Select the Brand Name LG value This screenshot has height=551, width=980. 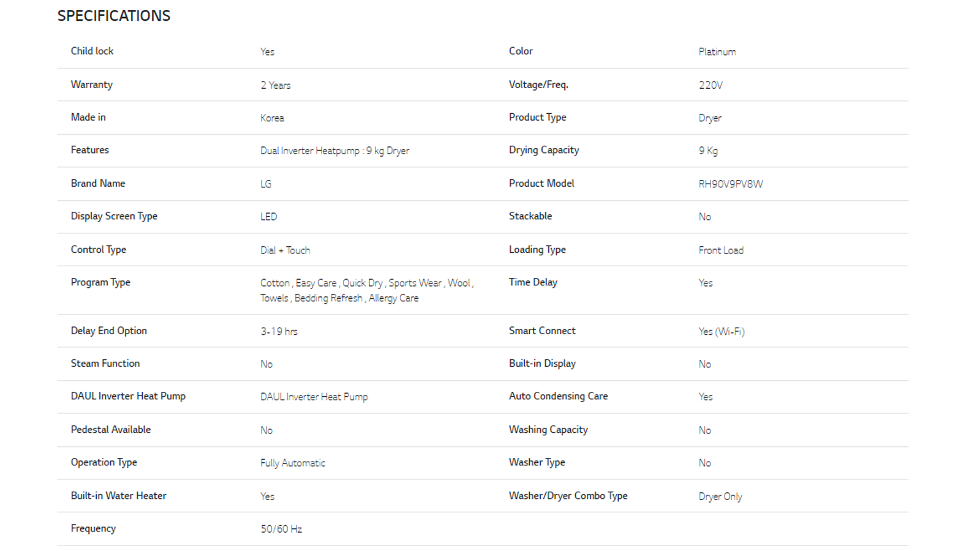[x=266, y=184]
